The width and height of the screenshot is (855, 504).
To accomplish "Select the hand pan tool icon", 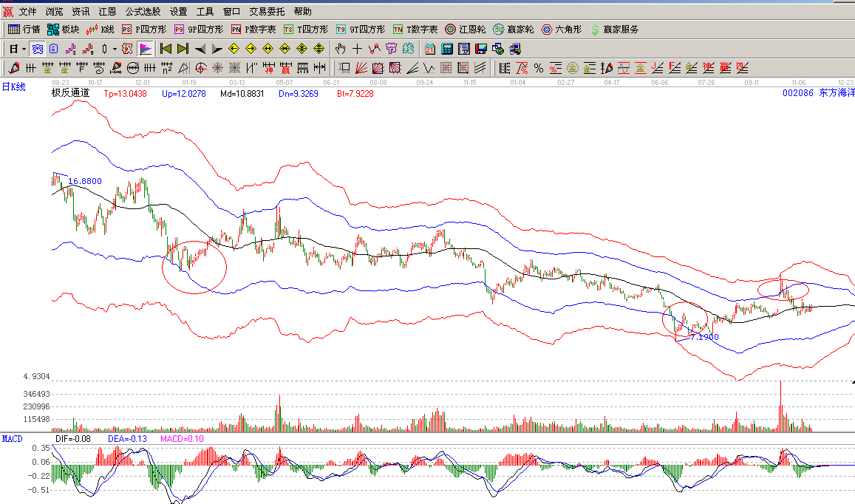I will click(x=340, y=49).
